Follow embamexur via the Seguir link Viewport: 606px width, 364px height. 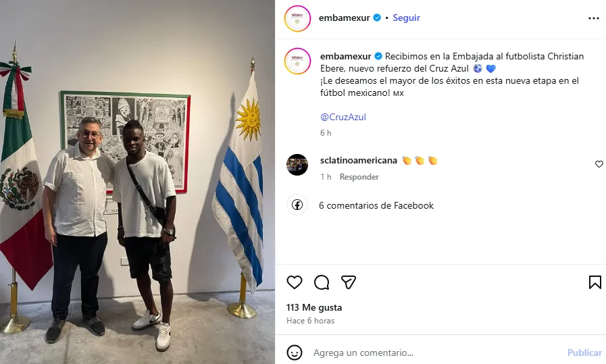pos(406,18)
